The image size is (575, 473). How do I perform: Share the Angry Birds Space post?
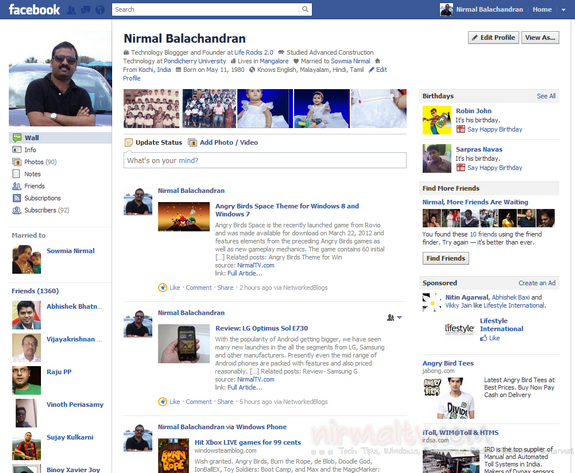click(225, 288)
